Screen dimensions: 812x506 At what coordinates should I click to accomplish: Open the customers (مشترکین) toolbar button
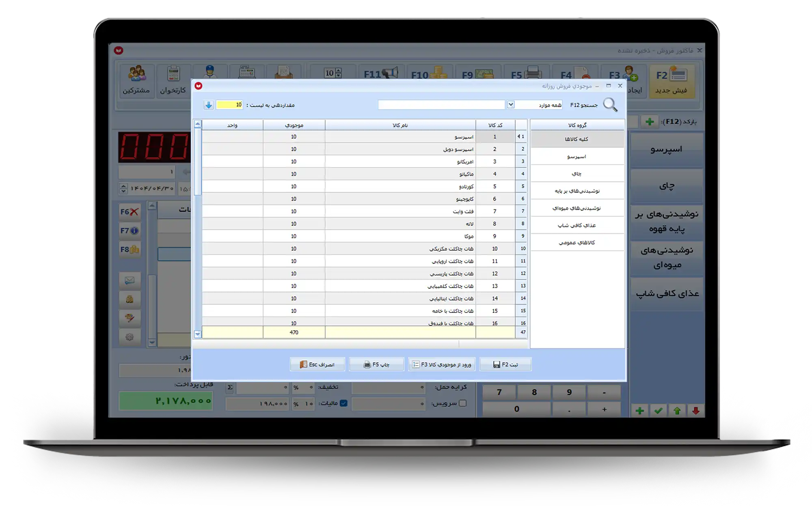pos(136,80)
